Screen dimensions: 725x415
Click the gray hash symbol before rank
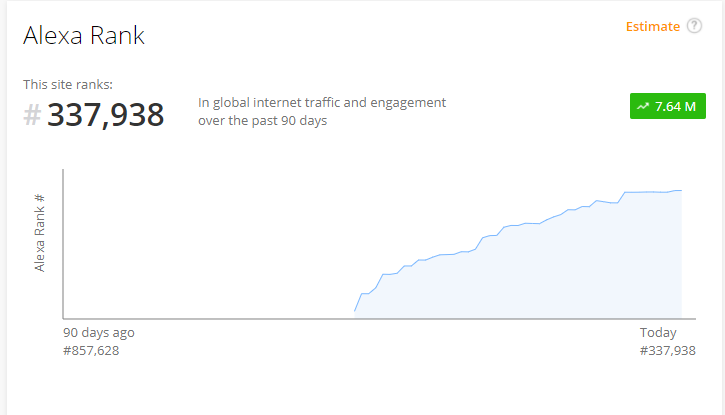click(x=32, y=115)
